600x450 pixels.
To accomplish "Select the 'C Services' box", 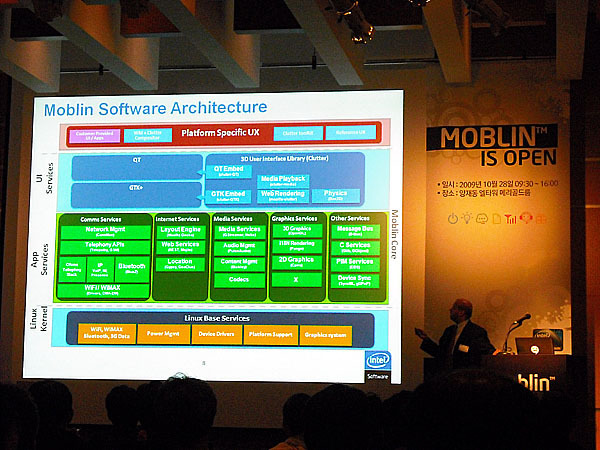I will (355, 247).
